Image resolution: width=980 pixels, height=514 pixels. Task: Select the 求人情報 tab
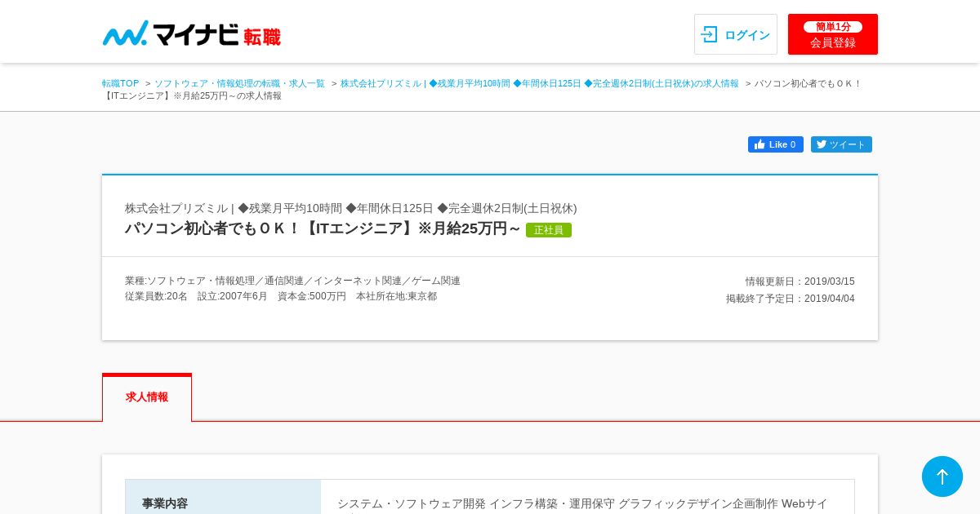(147, 397)
